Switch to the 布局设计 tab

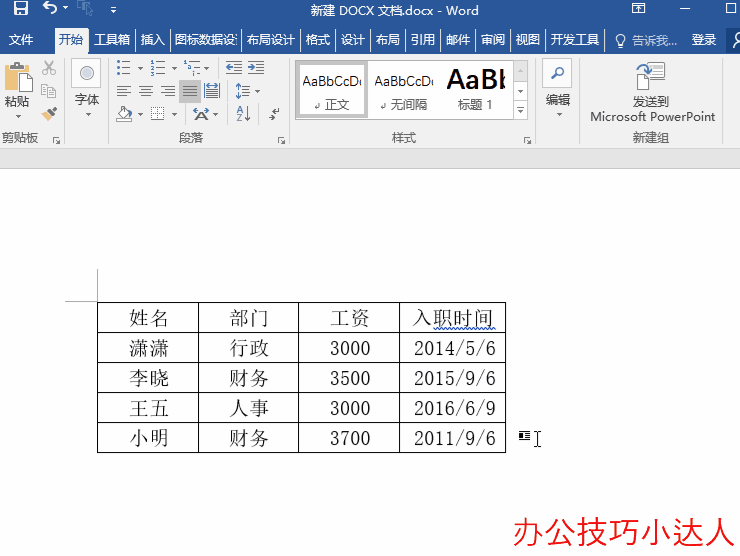[x=270, y=40]
